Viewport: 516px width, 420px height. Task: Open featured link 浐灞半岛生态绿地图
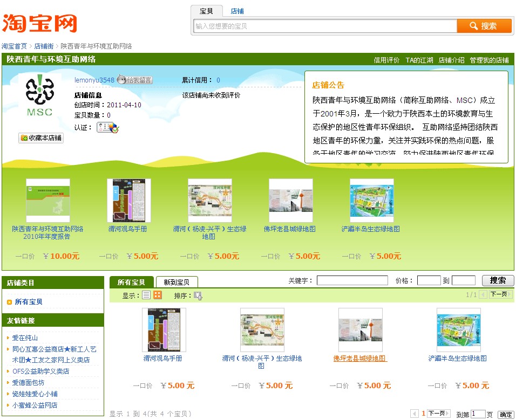pos(371,229)
